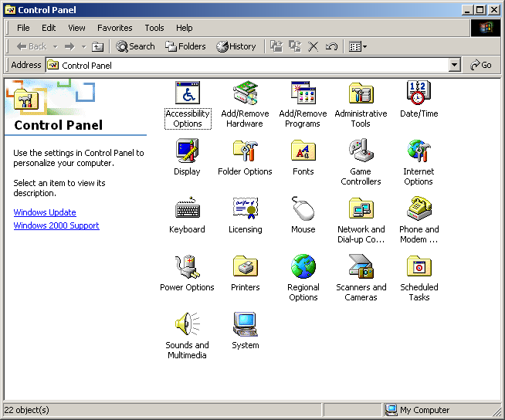Open the Help menu

[185, 28]
